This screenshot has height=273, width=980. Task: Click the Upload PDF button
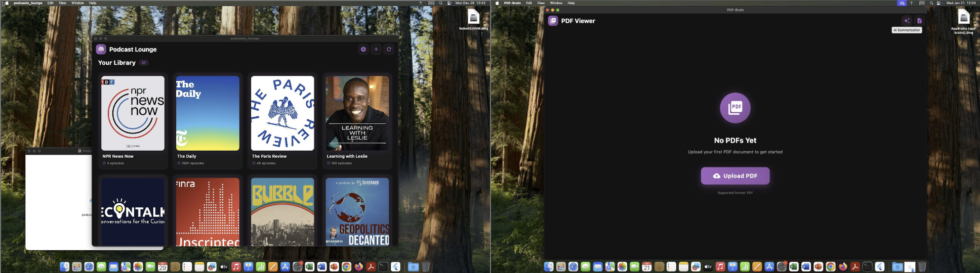tap(735, 176)
